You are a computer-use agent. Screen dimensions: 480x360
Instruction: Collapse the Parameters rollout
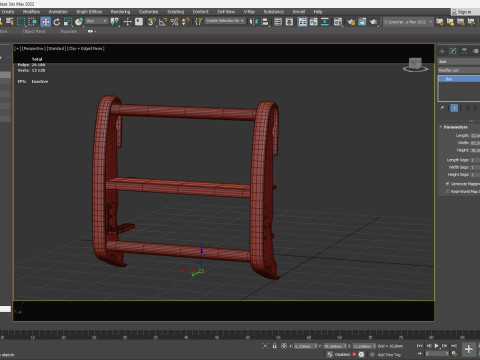click(x=455, y=127)
